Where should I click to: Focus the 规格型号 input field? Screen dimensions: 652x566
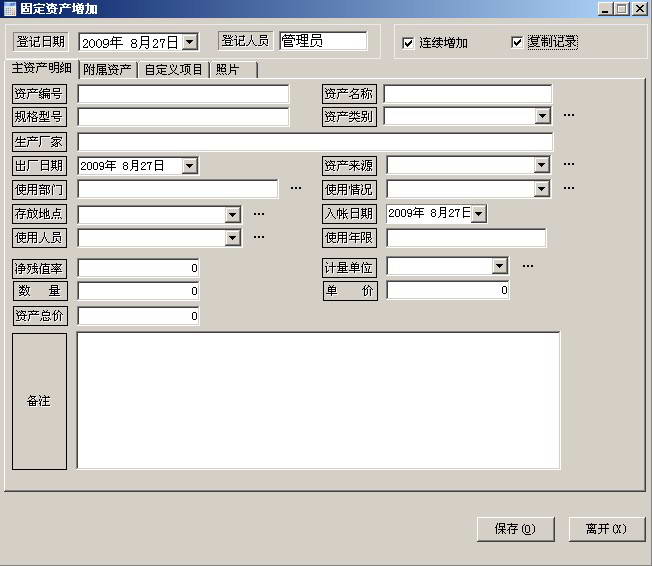[x=183, y=117]
